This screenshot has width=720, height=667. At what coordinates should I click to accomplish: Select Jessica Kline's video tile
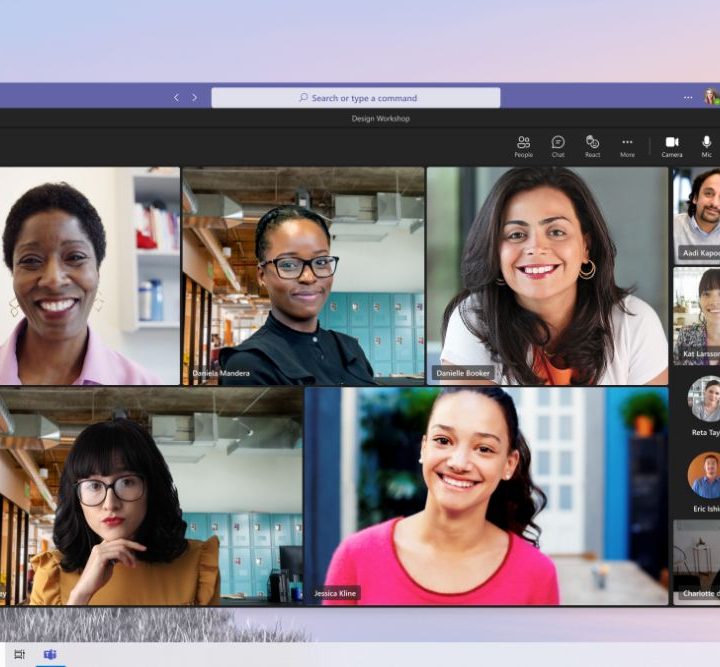coord(486,495)
